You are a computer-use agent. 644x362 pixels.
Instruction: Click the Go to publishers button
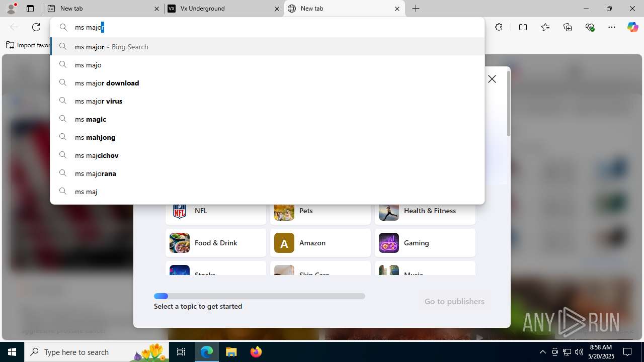454,301
